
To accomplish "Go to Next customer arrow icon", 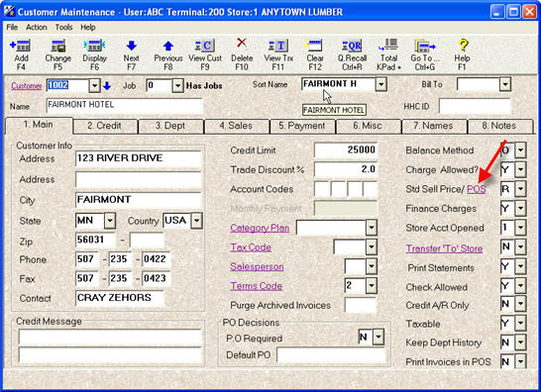I will pyautogui.click(x=132, y=46).
